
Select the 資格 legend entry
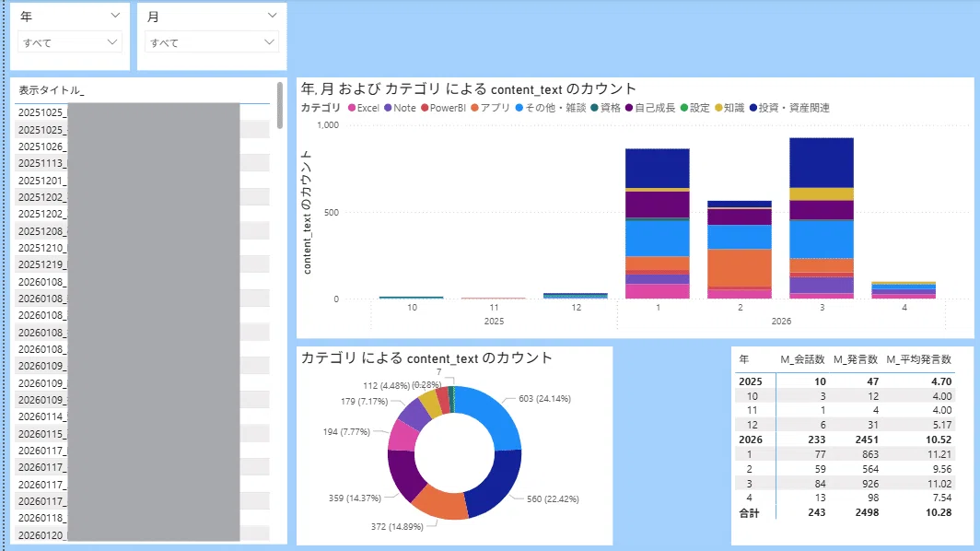coord(606,108)
